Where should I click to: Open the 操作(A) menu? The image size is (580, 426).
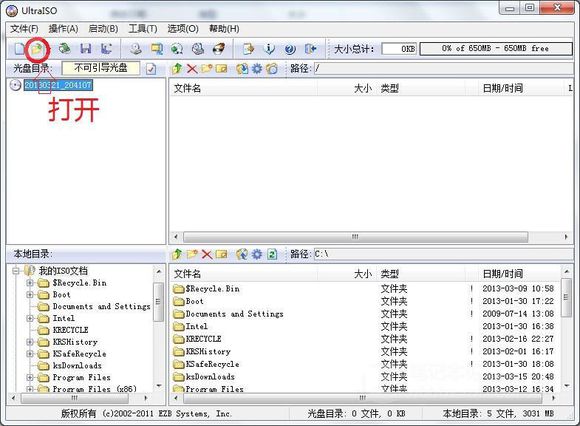[63, 28]
